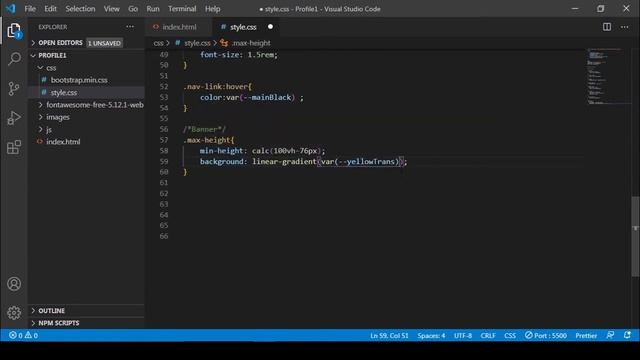Image resolution: width=640 pixels, height=360 pixels.
Task: Click the Go Live Port: 5500 item
Action: [x=546, y=336]
